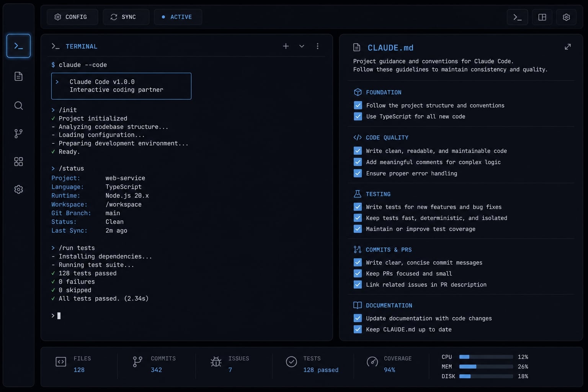Click the ACTIVE status button

pyautogui.click(x=178, y=17)
